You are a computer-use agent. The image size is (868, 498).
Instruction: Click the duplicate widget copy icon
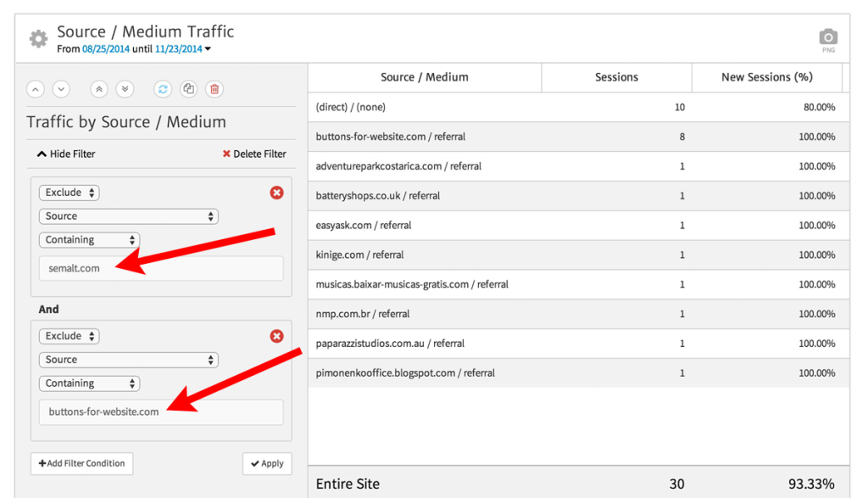(189, 89)
